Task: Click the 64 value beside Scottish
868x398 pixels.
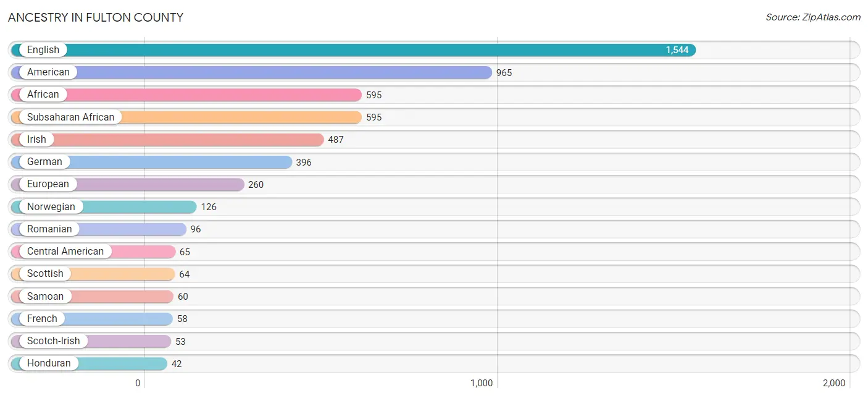Action: coord(185,274)
